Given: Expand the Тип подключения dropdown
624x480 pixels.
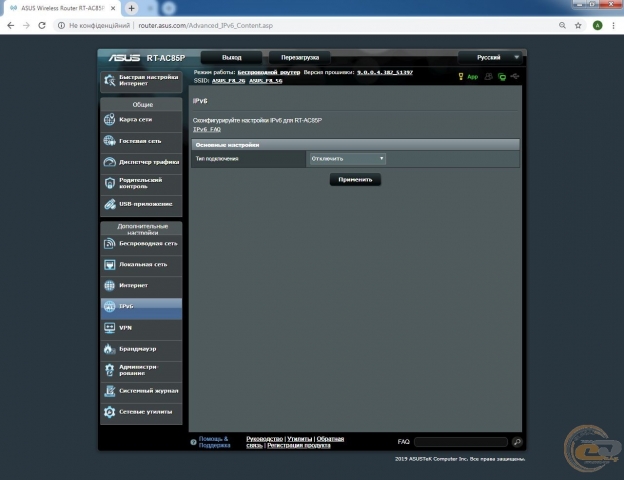Looking at the screenshot, I should (x=347, y=158).
